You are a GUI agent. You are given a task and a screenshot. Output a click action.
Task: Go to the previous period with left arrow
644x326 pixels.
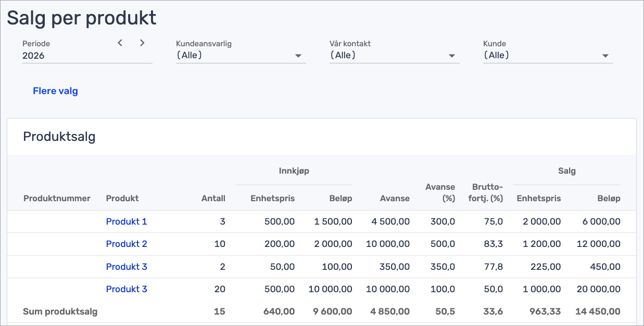coord(120,43)
